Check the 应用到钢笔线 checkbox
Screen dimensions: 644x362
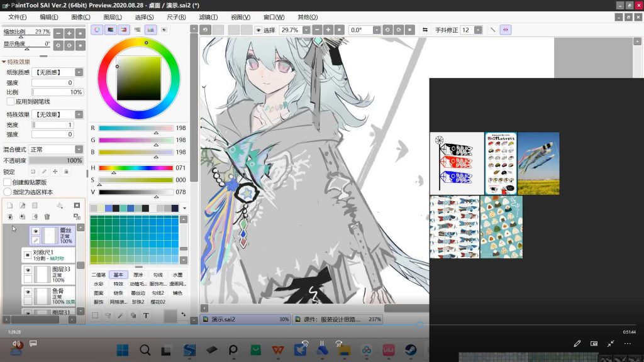[x=10, y=101]
